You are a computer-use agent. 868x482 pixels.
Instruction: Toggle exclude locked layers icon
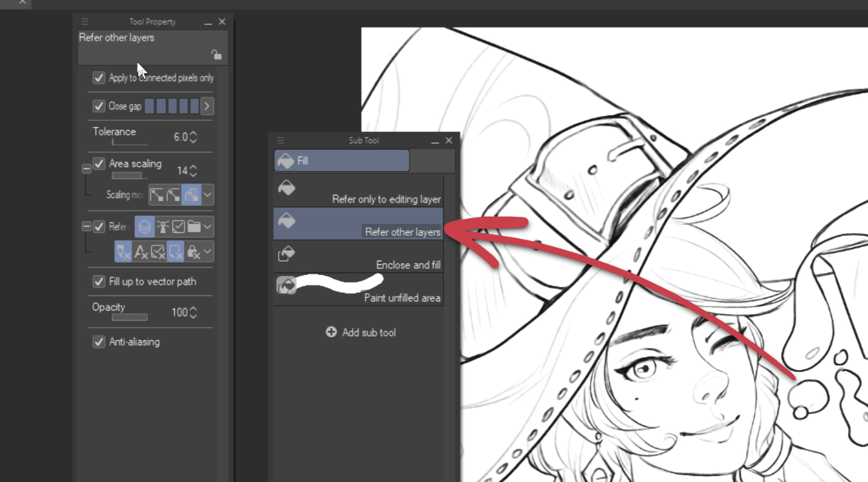click(193, 252)
